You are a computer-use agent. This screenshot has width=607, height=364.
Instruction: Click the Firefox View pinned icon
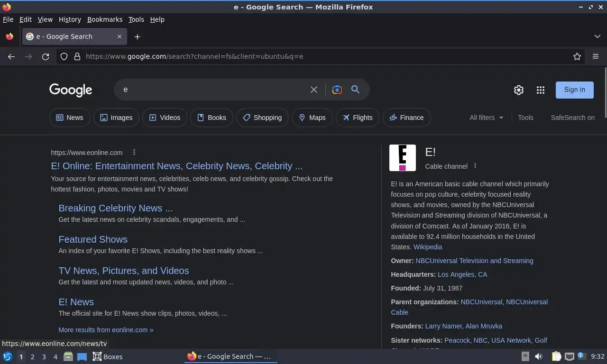click(x=9, y=36)
